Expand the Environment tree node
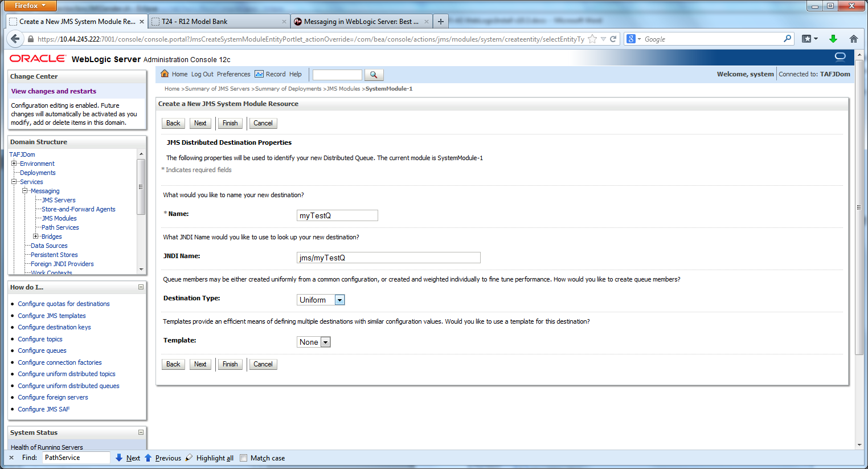868x469 pixels. tap(14, 164)
